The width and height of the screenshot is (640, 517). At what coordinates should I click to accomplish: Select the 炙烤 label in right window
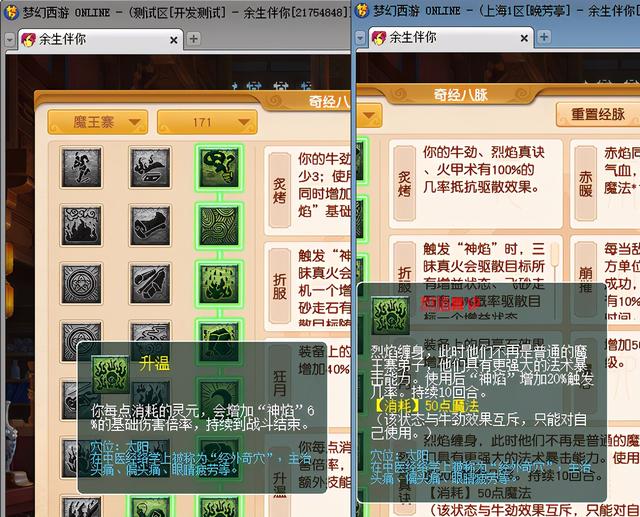[x=404, y=184]
